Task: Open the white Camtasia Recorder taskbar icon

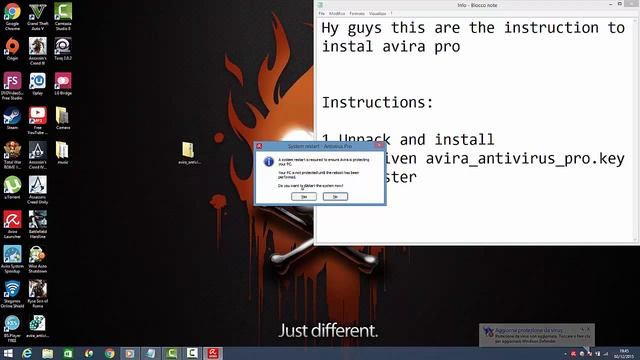Action: click(x=192, y=353)
